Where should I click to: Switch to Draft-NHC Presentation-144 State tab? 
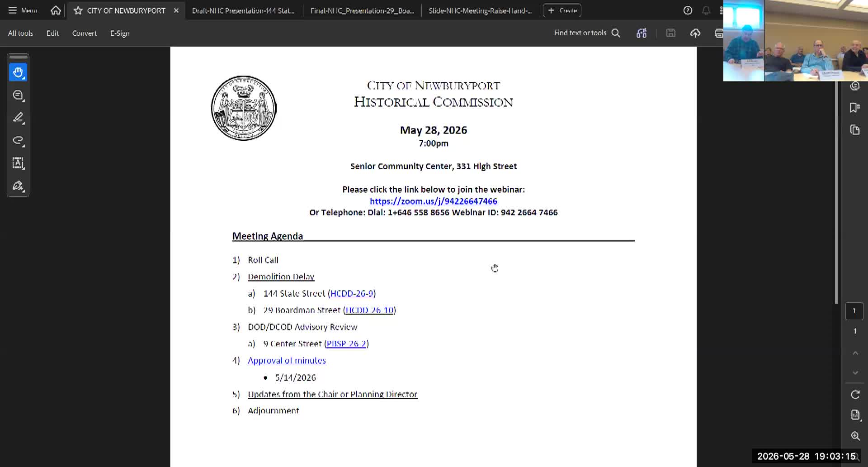point(243,10)
